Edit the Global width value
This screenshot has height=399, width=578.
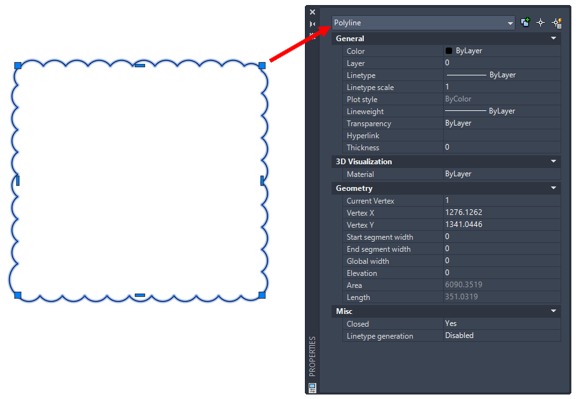502,261
